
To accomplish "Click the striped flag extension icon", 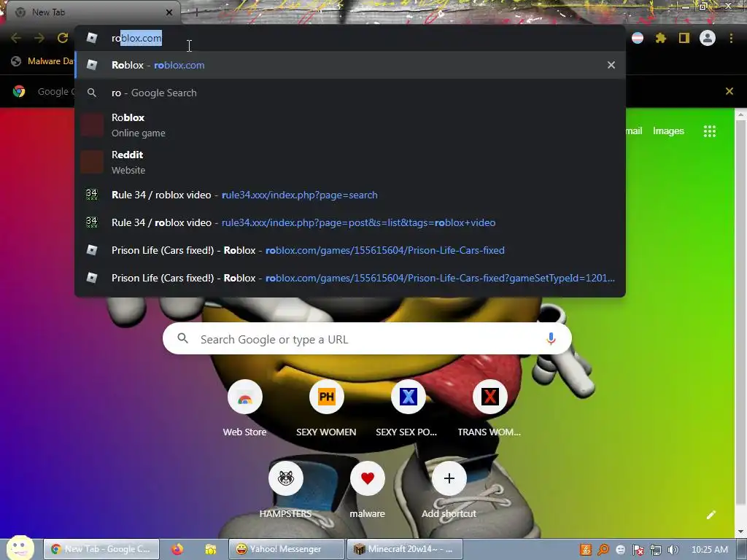I will [638, 38].
